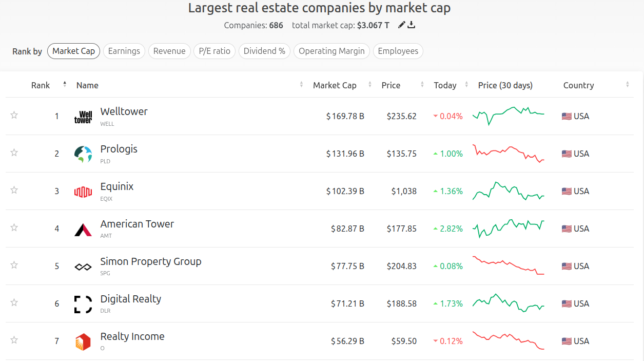Sort table by Rank column arrows
The image size is (644, 361).
click(65, 85)
